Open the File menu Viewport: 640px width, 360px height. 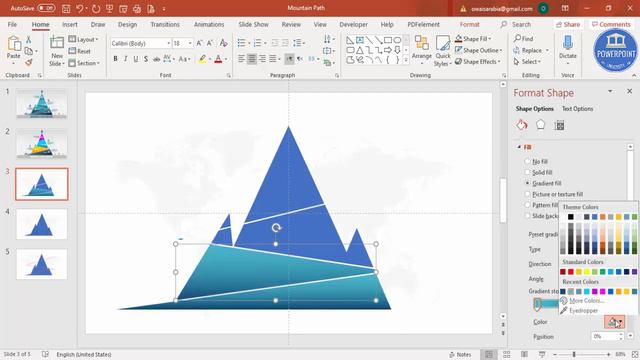[12, 24]
